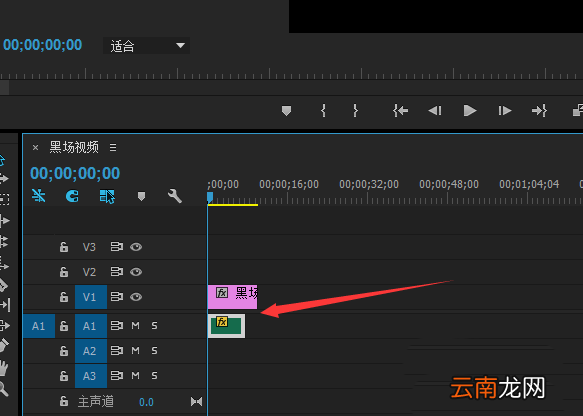This screenshot has height=416, width=583.
Task: Close the 黑场视频 sequence tab
Action: (x=35, y=148)
